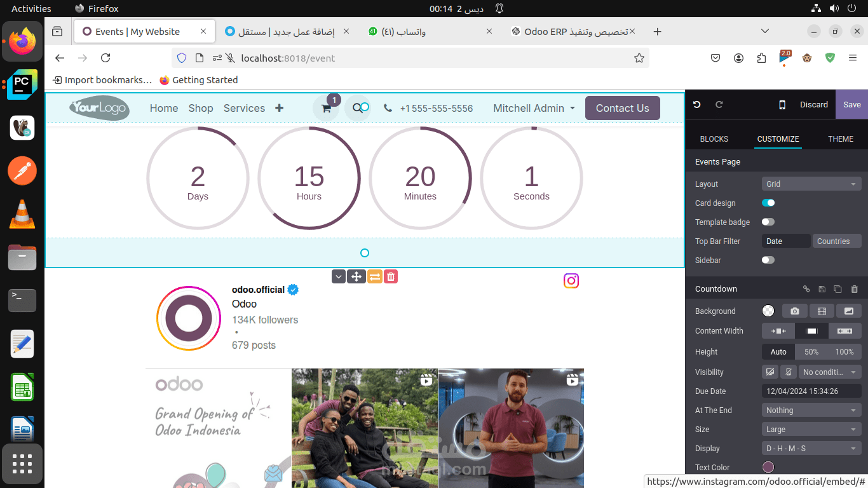
Task: Open website search magnifier
Action: [x=358, y=108]
